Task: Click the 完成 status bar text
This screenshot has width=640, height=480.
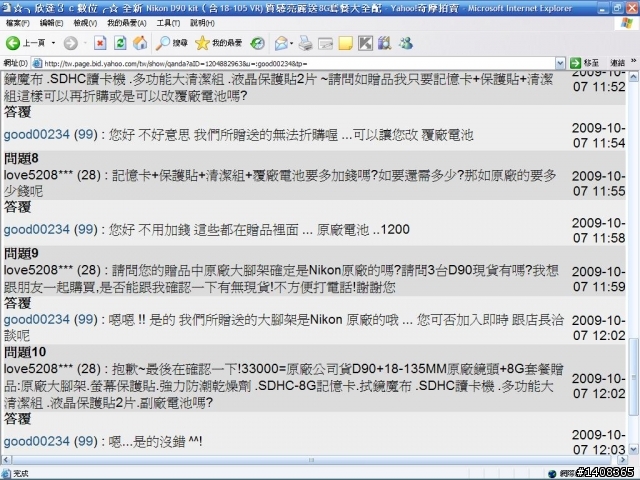Action: pos(20,473)
